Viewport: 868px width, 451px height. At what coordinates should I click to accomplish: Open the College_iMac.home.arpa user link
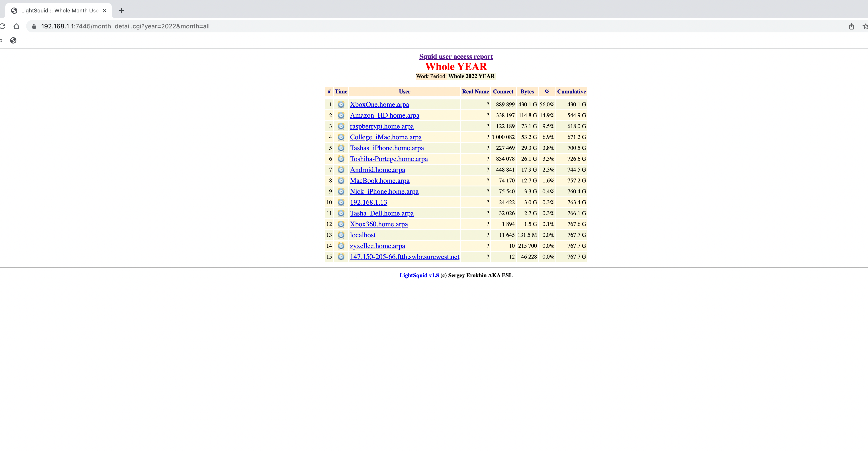click(385, 137)
